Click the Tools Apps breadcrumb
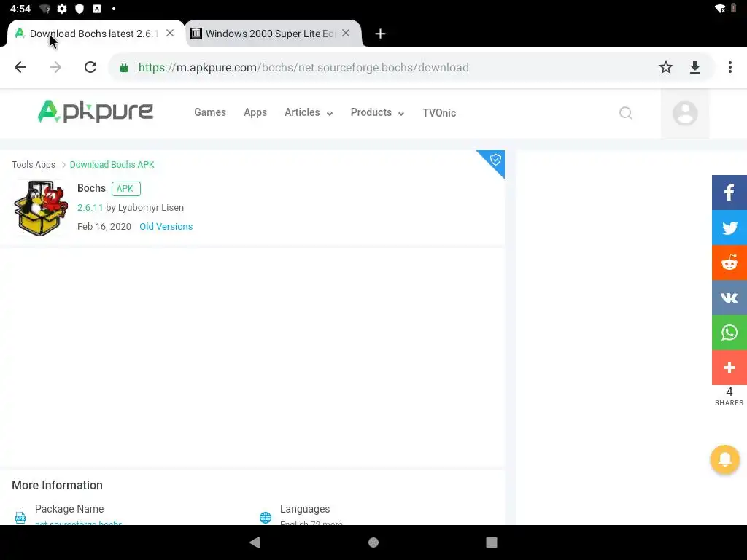This screenshot has height=560, width=747. coord(34,164)
